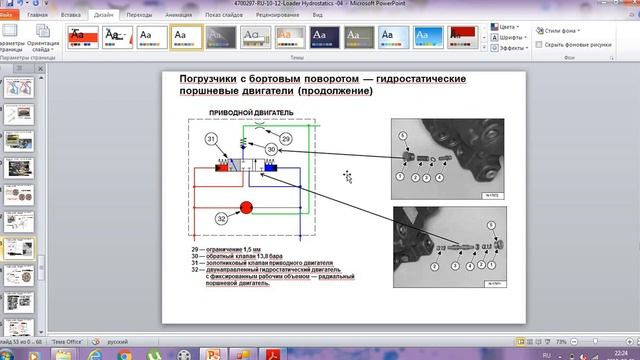Click the Save icon in Quick Access toolbar
Viewport: 640px width, 360px height.
[9, 3]
